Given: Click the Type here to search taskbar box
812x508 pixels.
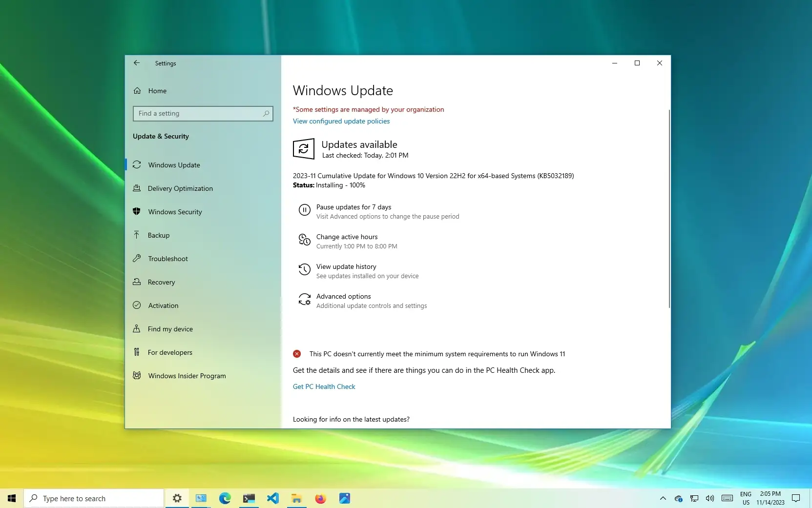Looking at the screenshot, I should coord(94,498).
